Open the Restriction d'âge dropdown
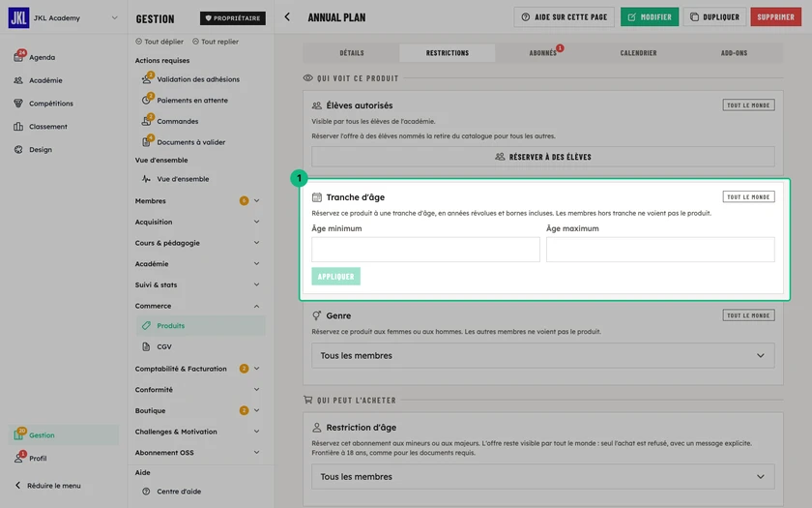The height and width of the screenshot is (508, 812). [x=542, y=476]
